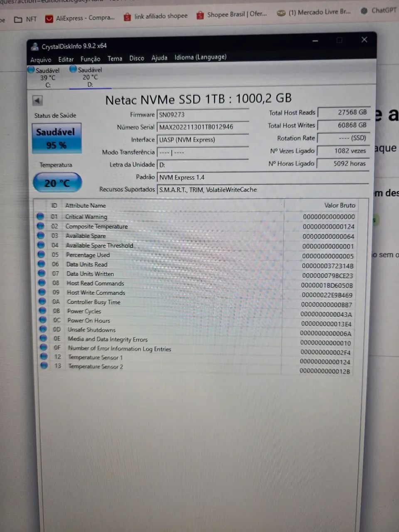Click the status circle for Media and Data Integrity Errors

click(43, 338)
